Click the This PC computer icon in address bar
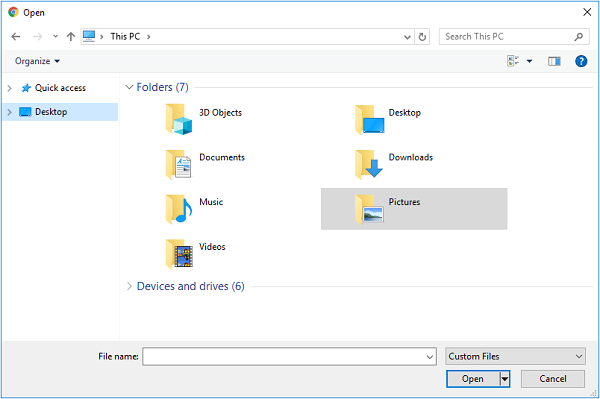 [x=89, y=36]
